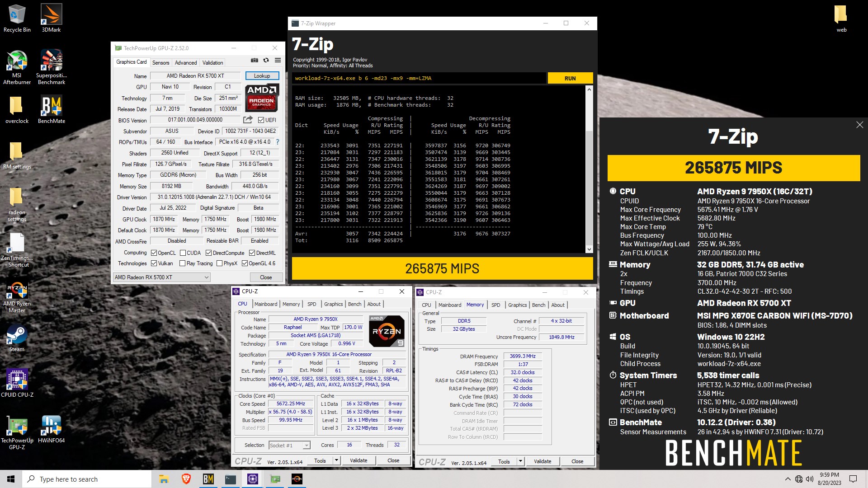The width and height of the screenshot is (868, 488).
Task: Close the BenchMate result panel with X
Action: point(859,125)
